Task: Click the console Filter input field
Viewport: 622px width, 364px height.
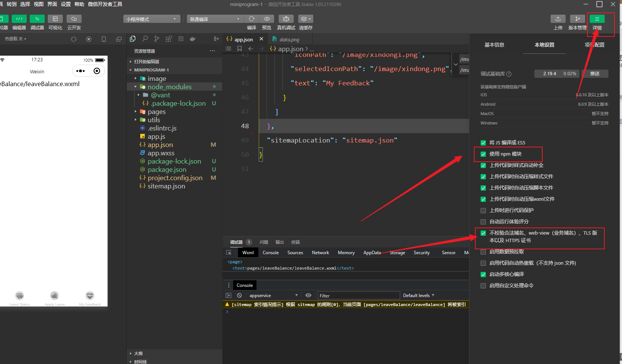Action: coord(358,296)
